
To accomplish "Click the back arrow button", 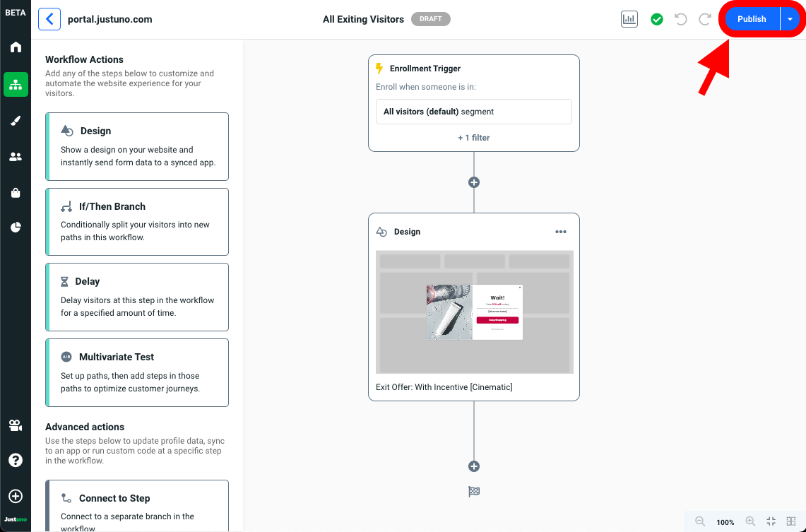I will coord(49,19).
